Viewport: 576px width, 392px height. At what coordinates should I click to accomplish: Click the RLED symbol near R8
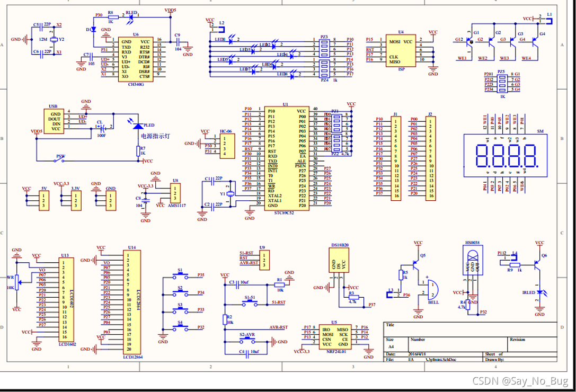(x=130, y=17)
